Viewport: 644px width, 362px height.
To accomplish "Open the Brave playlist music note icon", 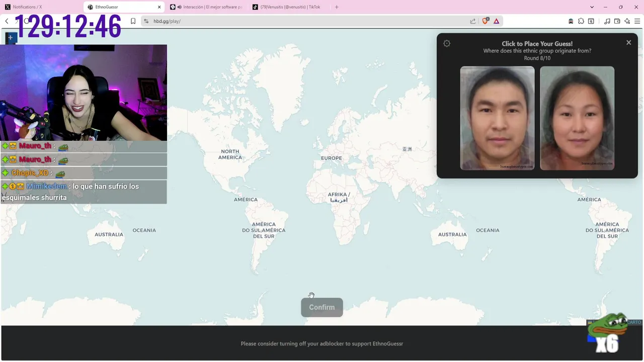I will click(607, 21).
